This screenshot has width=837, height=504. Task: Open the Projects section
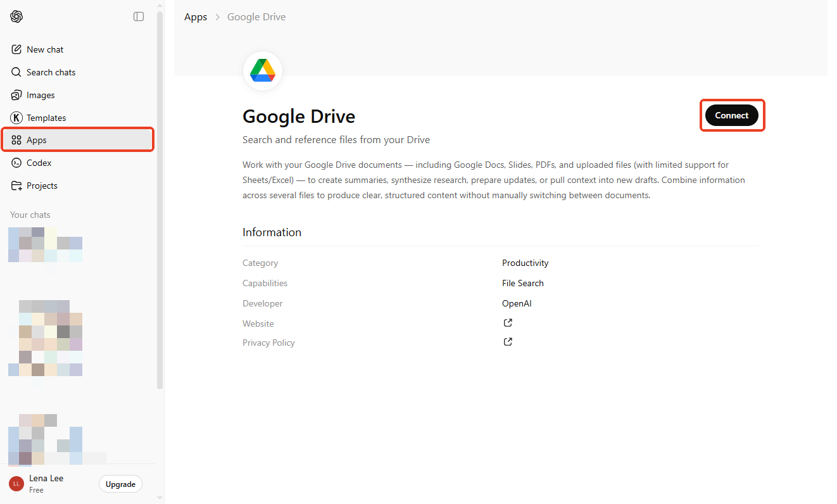[x=42, y=185]
